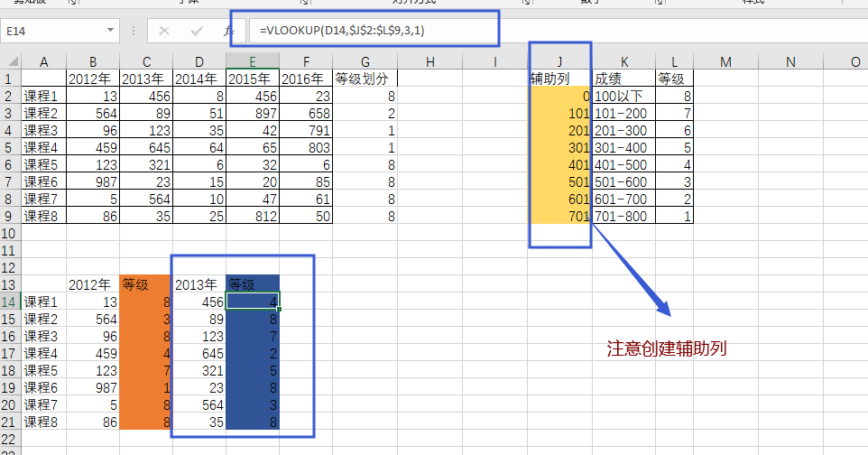Click the Cancel (X) formula bar icon
868x455 pixels.
[164, 31]
